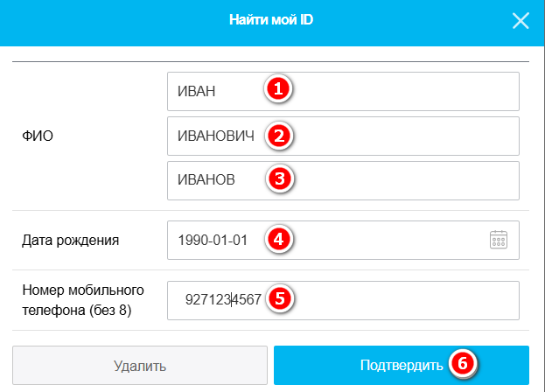Click the Номер мобильного телефона label
Viewport: 545px width, 392px height.
click(80, 299)
